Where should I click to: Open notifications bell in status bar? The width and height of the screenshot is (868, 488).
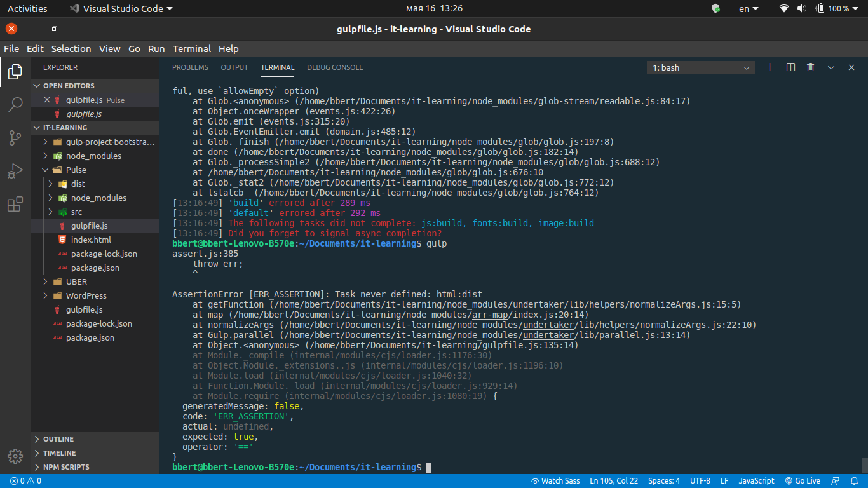click(854, 481)
